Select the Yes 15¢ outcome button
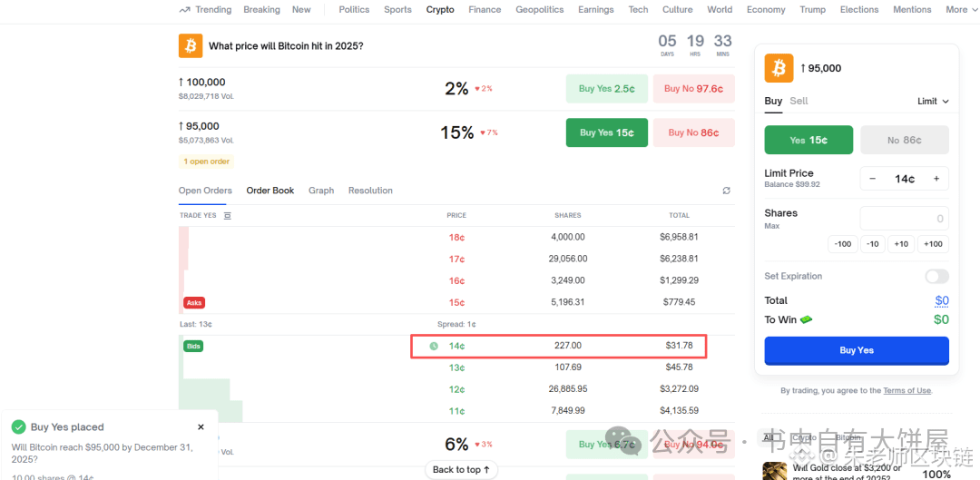This screenshot has height=480, width=980. 808,140
